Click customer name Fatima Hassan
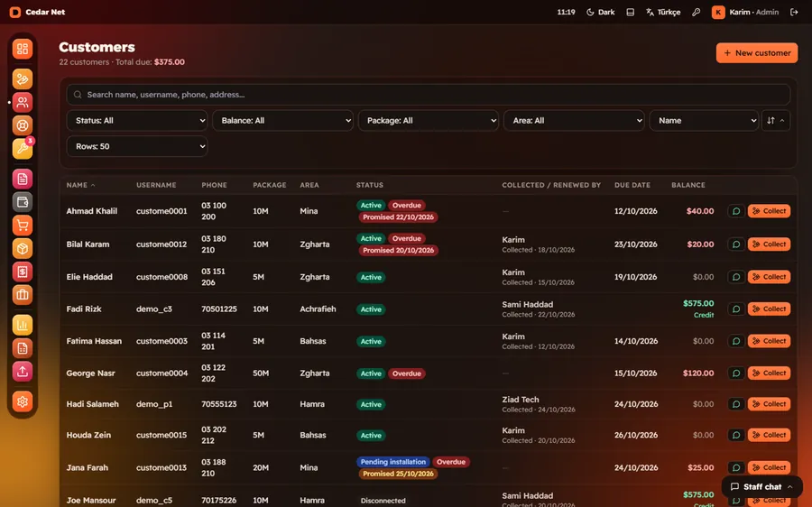 tap(94, 341)
